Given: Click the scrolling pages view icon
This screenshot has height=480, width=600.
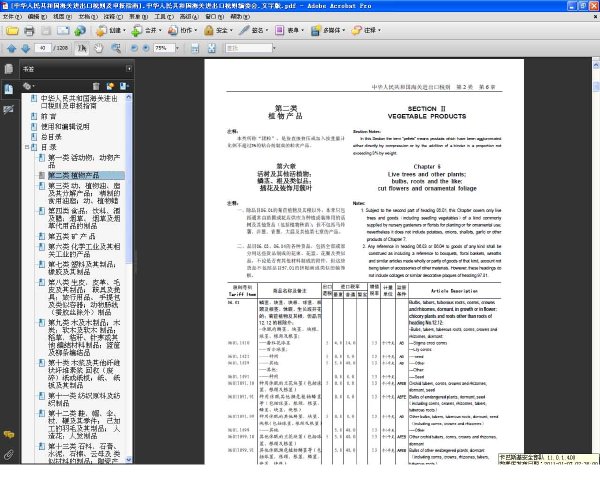Looking at the screenshot, I should click(x=195, y=48).
